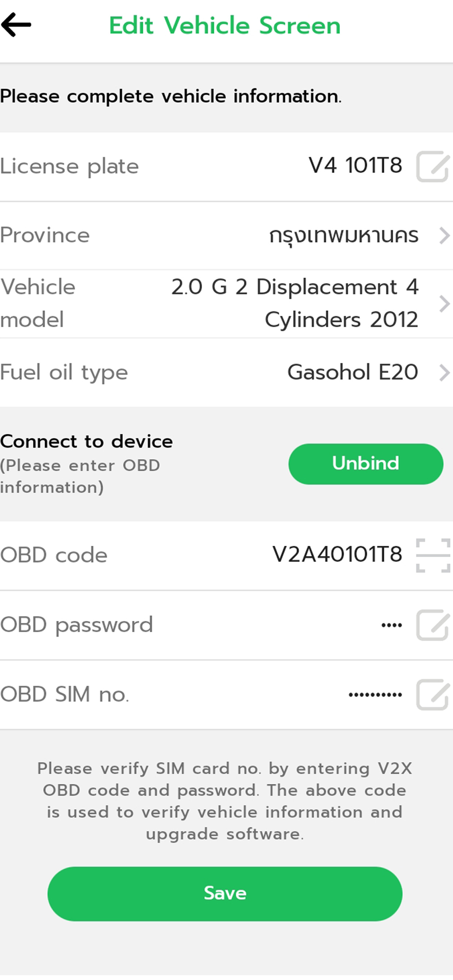Tap the masked OBD SIM number

(375, 695)
